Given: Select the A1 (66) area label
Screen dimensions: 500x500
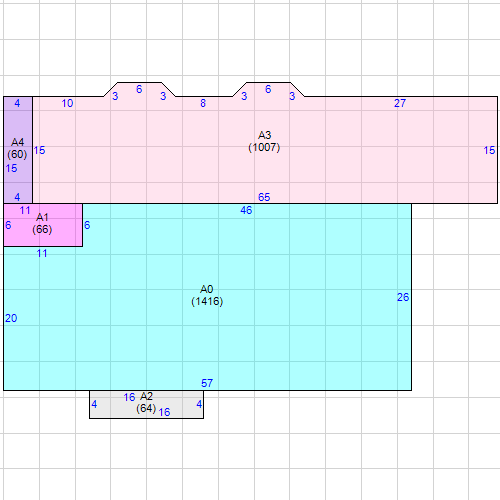Looking at the screenshot, I should [42, 223].
